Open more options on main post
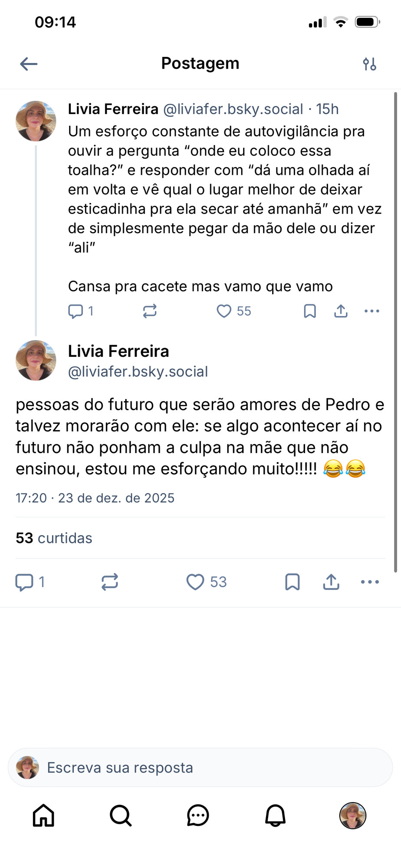 (x=370, y=582)
